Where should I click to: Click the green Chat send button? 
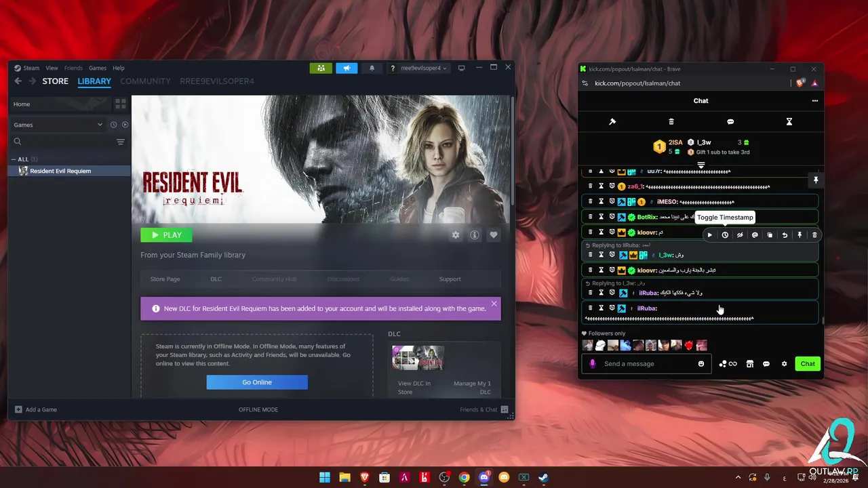coord(808,364)
